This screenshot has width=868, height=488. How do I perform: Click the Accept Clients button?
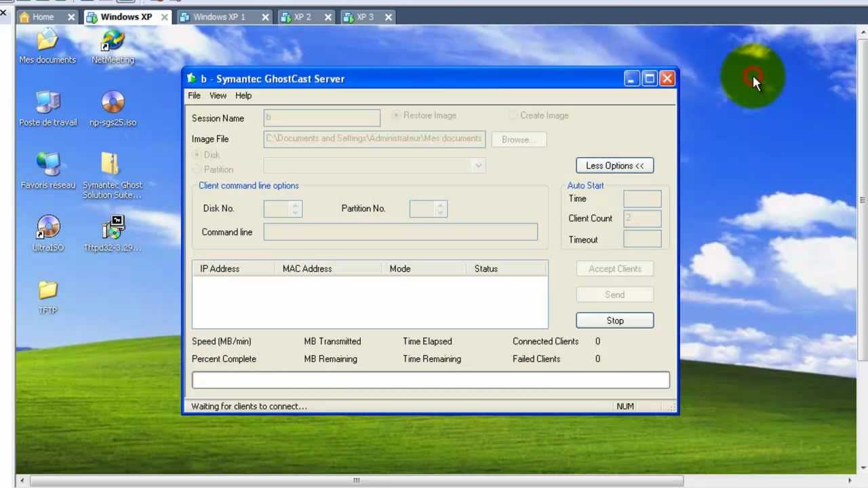click(615, 269)
